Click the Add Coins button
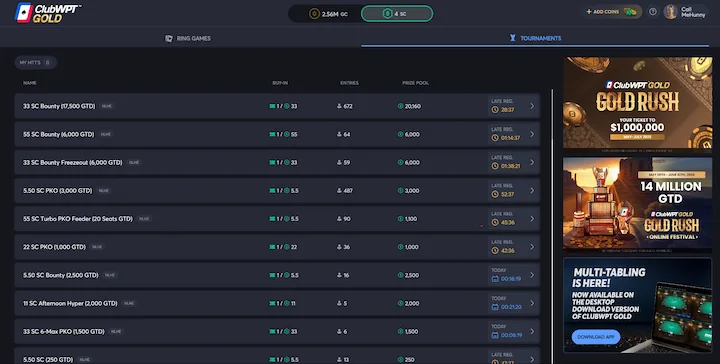Image resolution: width=720 pixels, height=364 pixels. coord(611,11)
